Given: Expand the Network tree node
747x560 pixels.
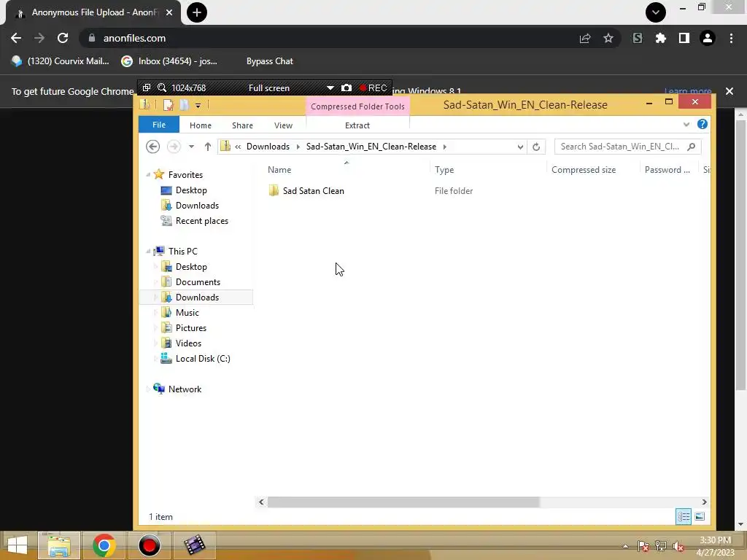Looking at the screenshot, I should (147, 389).
